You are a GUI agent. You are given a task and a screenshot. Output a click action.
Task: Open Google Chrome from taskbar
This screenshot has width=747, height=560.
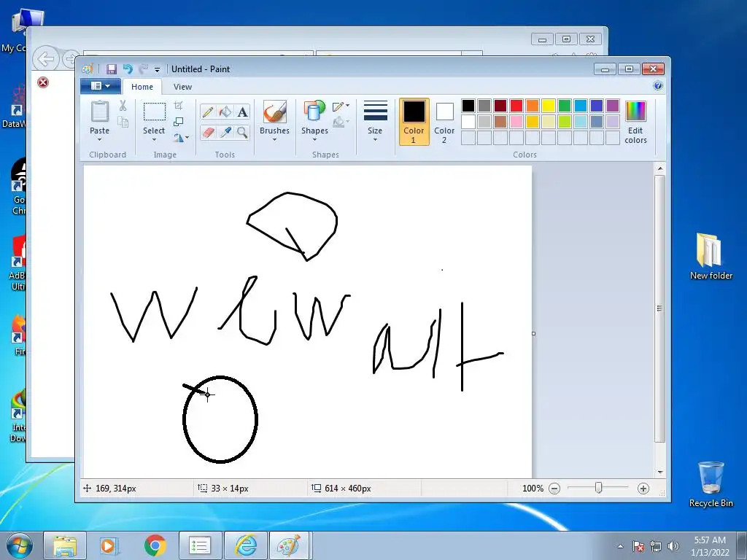pyautogui.click(x=155, y=545)
